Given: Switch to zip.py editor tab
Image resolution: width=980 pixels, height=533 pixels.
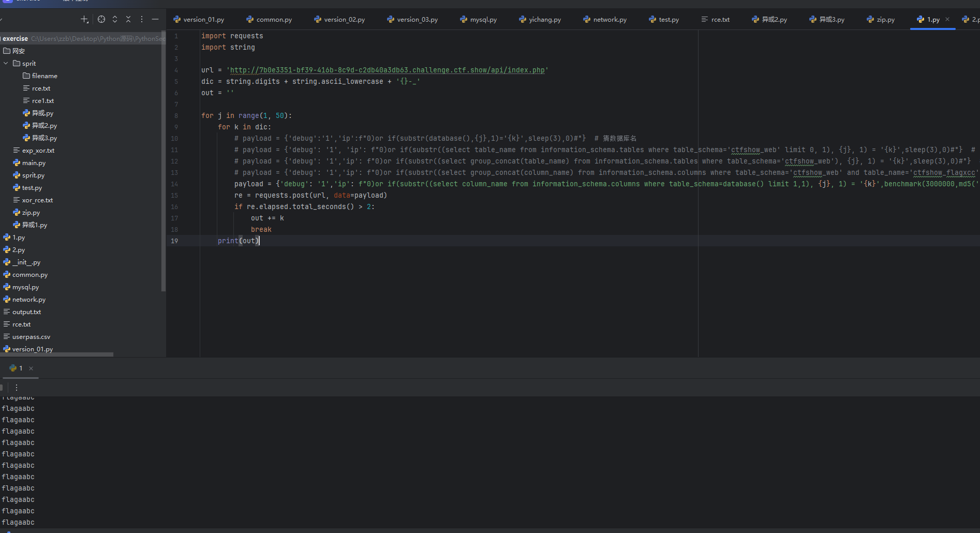Looking at the screenshot, I should (881, 19).
